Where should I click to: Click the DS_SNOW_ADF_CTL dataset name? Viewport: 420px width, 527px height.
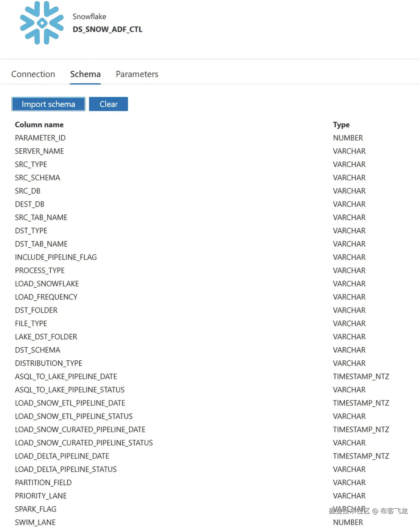pos(107,29)
